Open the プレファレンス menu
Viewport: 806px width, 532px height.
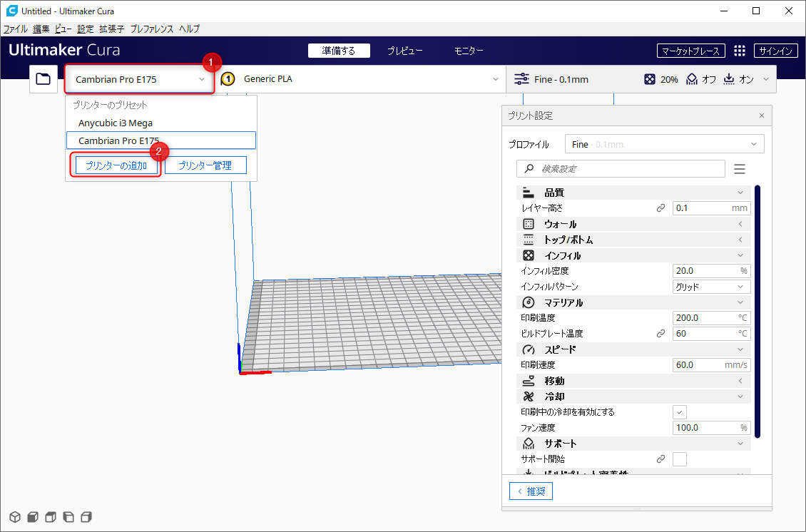point(152,29)
